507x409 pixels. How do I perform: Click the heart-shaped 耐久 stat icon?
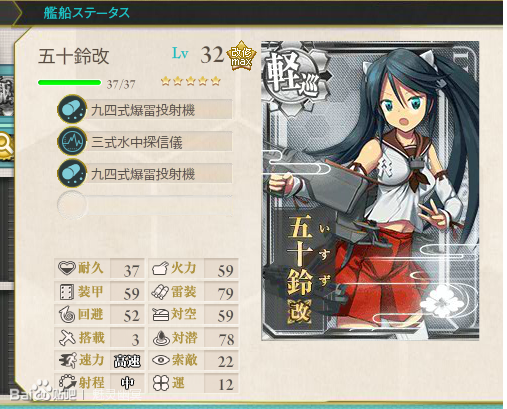tap(67, 268)
